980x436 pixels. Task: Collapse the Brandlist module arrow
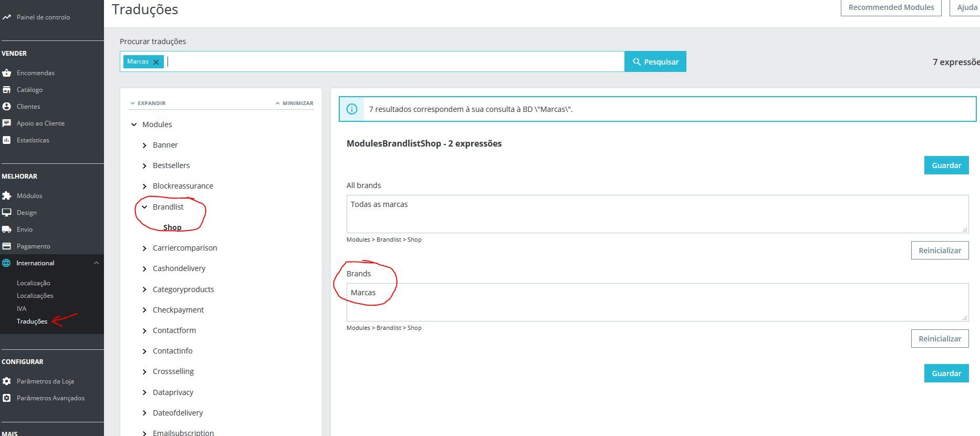pyautogui.click(x=144, y=207)
